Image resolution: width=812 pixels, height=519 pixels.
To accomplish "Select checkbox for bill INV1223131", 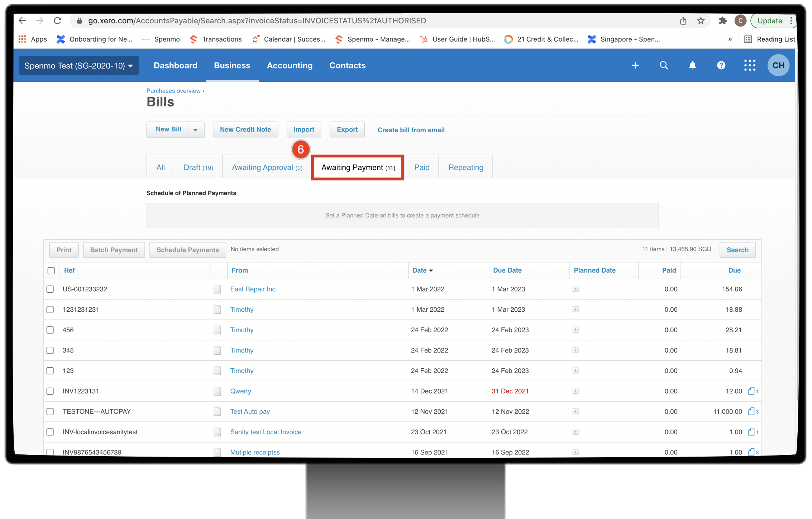I will [50, 391].
